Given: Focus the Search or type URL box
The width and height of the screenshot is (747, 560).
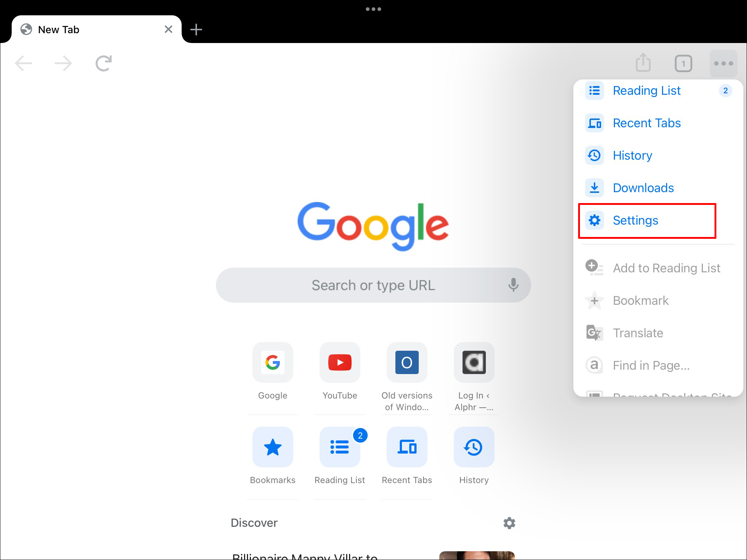Looking at the screenshot, I should (x=365, y=285).
